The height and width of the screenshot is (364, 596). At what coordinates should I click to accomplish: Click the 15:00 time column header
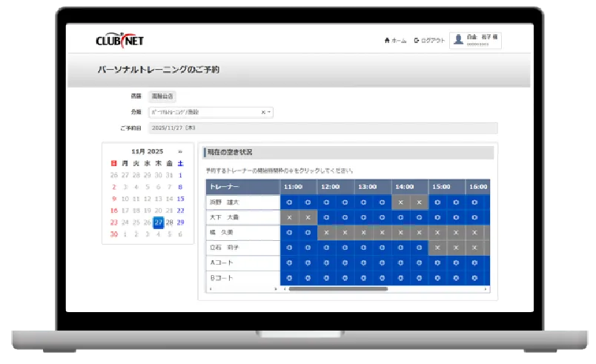point(446,187)
